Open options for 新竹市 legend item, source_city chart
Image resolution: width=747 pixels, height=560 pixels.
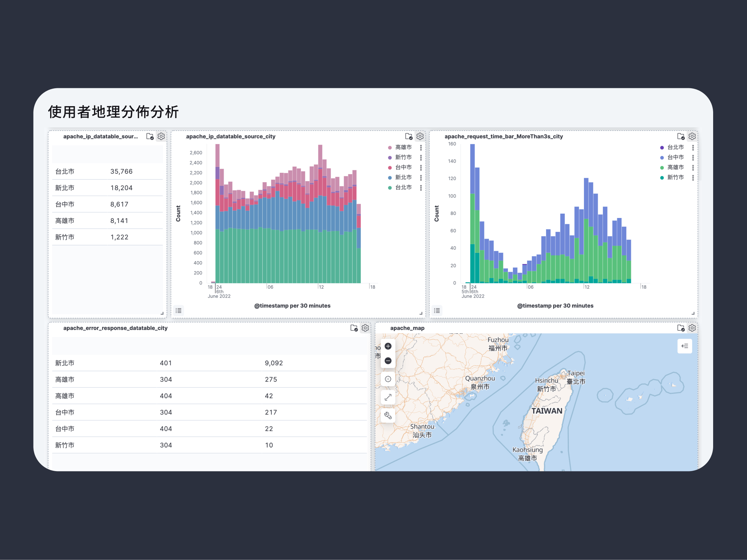tap(421, 158)
